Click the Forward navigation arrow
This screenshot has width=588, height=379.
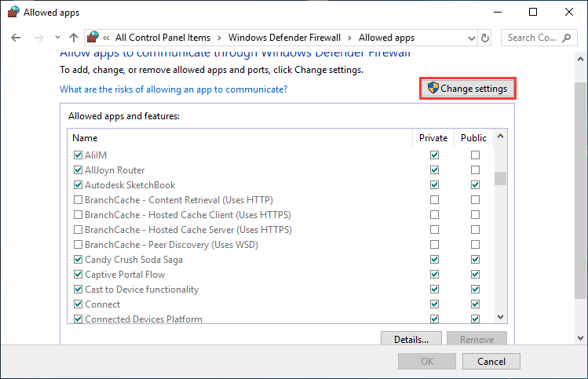(39, 38)
